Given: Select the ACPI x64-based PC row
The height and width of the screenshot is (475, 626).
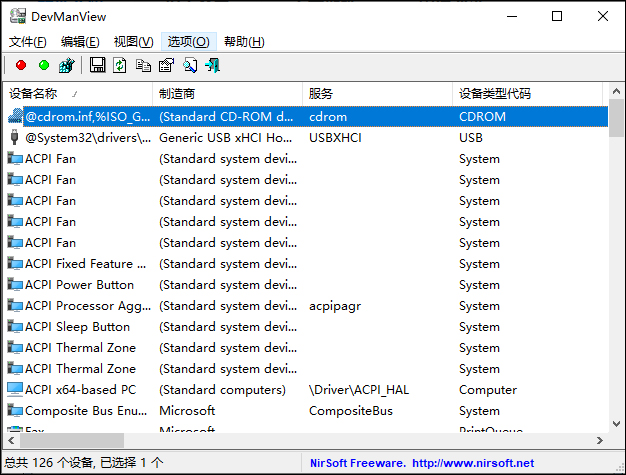Looking at the screenshot, I should coord(80,390).
